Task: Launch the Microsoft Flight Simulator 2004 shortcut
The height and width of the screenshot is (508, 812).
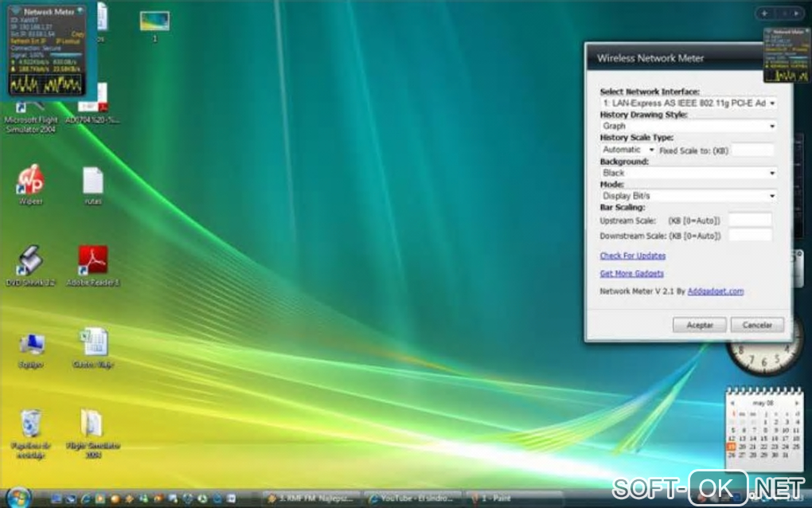Action: (30, 118)
